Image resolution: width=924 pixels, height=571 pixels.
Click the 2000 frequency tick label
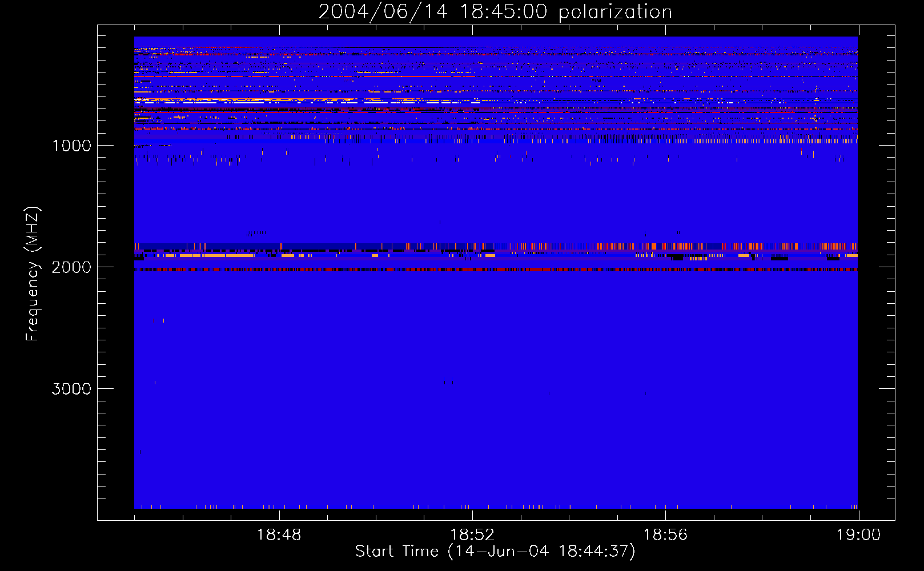pyautogui.click(x=71, y=267)
